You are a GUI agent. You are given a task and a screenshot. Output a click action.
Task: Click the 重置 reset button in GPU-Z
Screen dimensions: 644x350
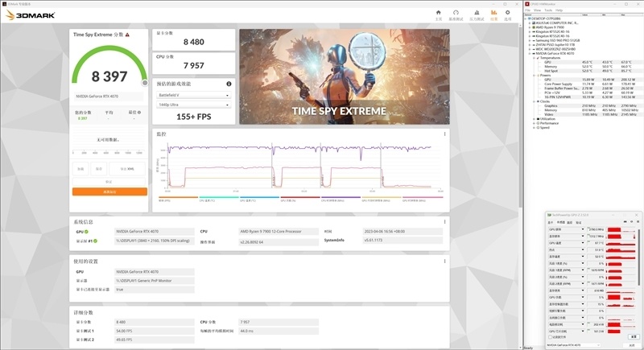coord(634,336)
